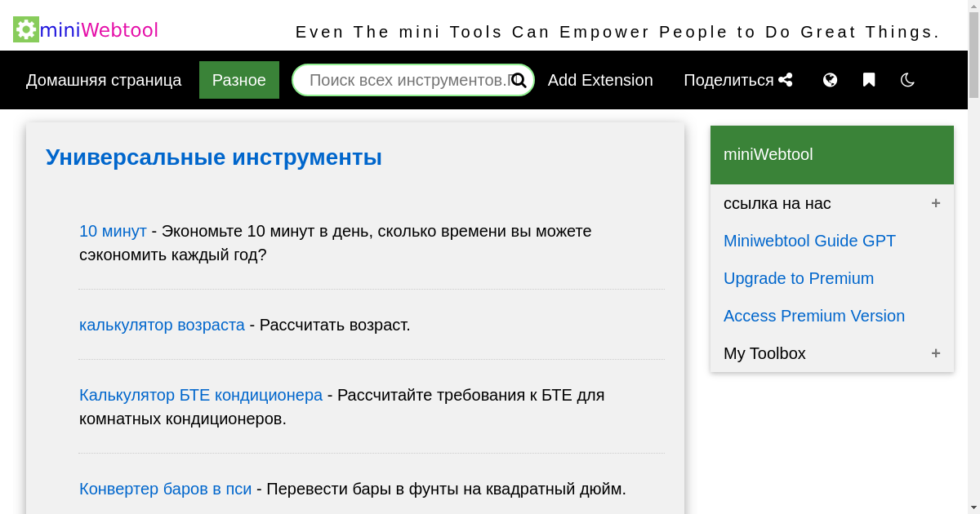Click the miniWebtool gear logo icon
The image size is (980, 514).
(24, 29)
